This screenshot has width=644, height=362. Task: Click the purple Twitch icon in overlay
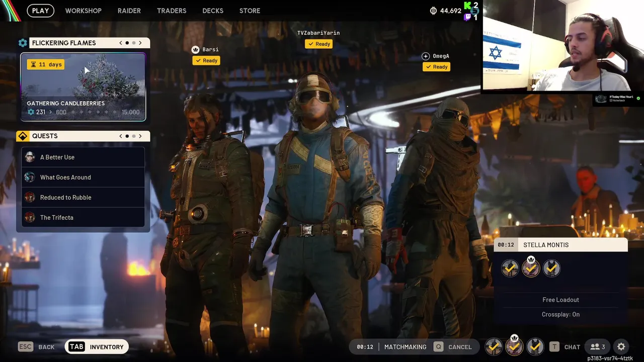coord(467,17)
